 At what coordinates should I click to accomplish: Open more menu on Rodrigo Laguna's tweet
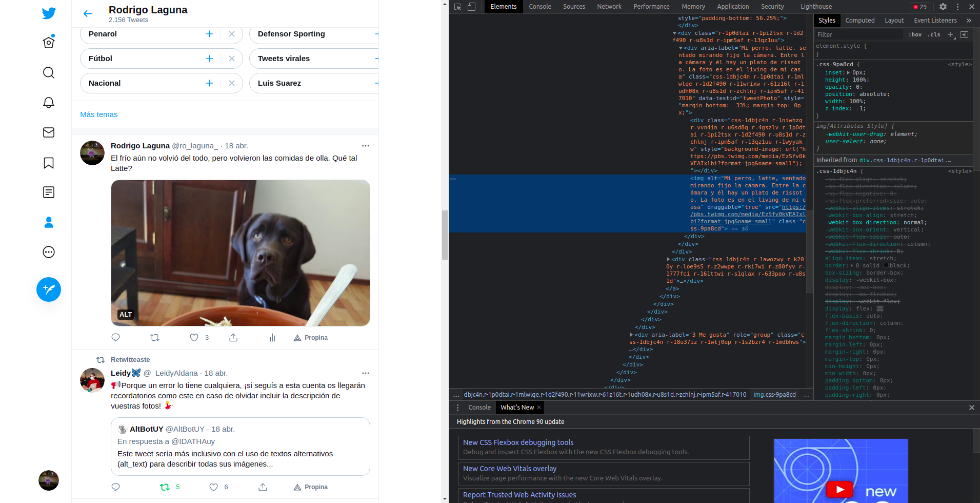point(366,146)
